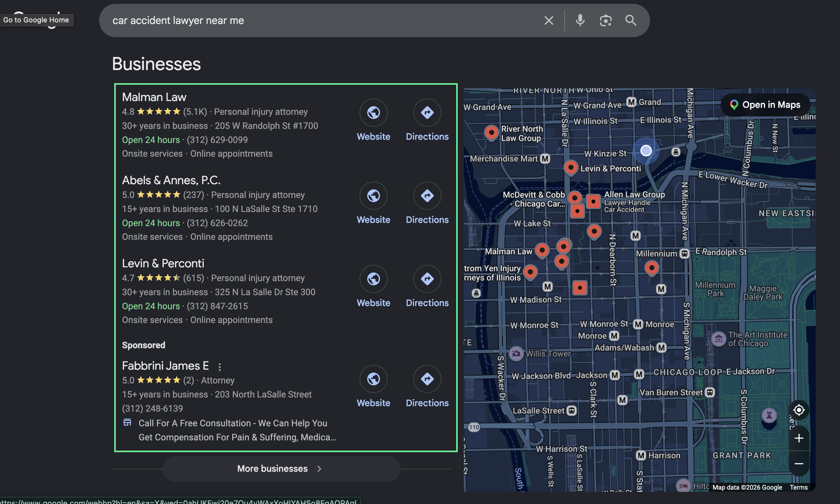Click Harrison metro station icon on map
The width and height of the screenshot is (840, 504).
coord(641,455)
